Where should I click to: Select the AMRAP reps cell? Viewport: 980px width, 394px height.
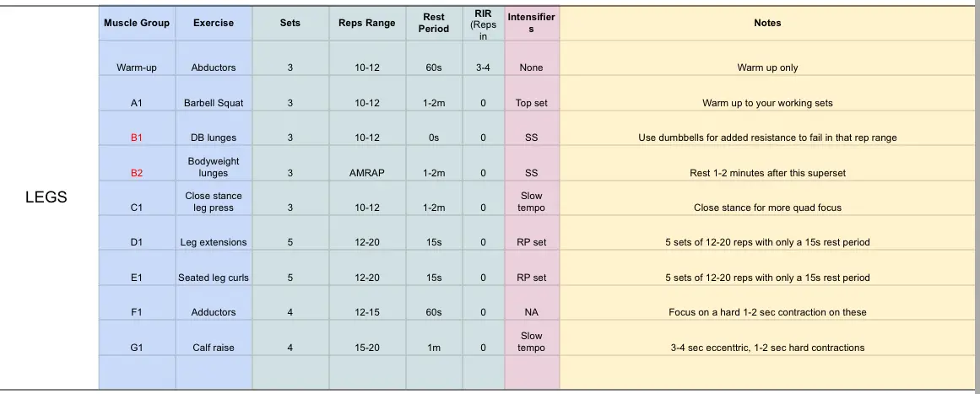pos(367,173)
